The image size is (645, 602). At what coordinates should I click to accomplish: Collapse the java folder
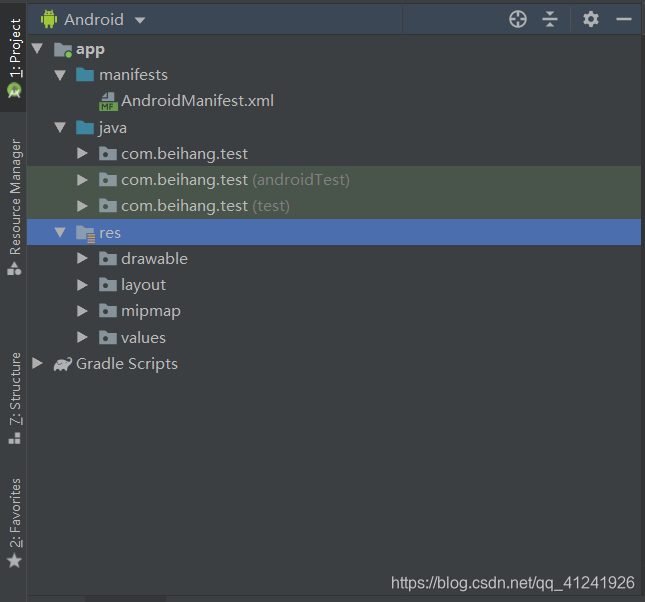click(x=60, y=127)
